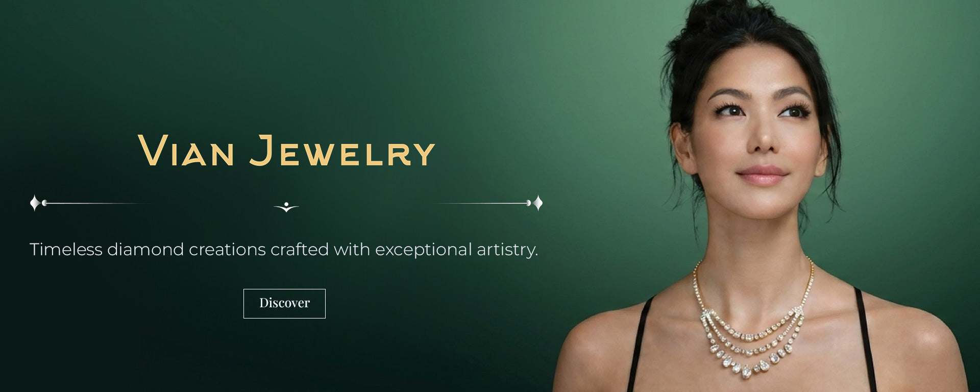
Task: Click the word "Timeless" in the tagline
Action: coord(66,250)
